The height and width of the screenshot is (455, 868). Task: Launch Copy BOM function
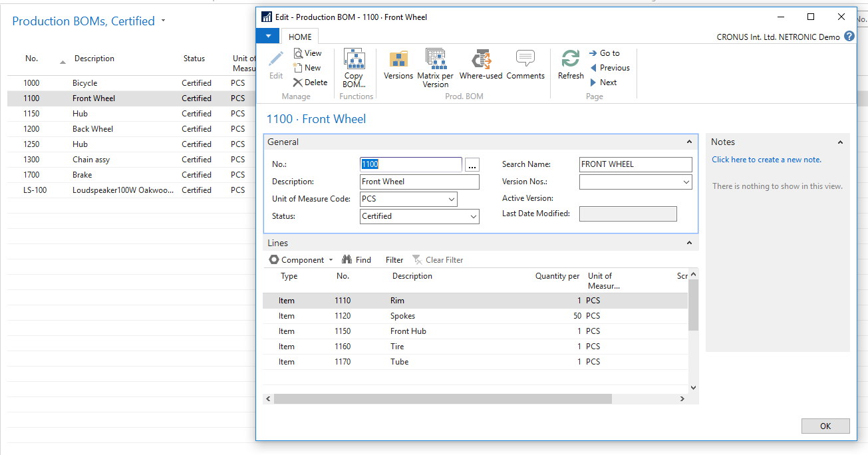pyautogui.click(x=354, y=67)
